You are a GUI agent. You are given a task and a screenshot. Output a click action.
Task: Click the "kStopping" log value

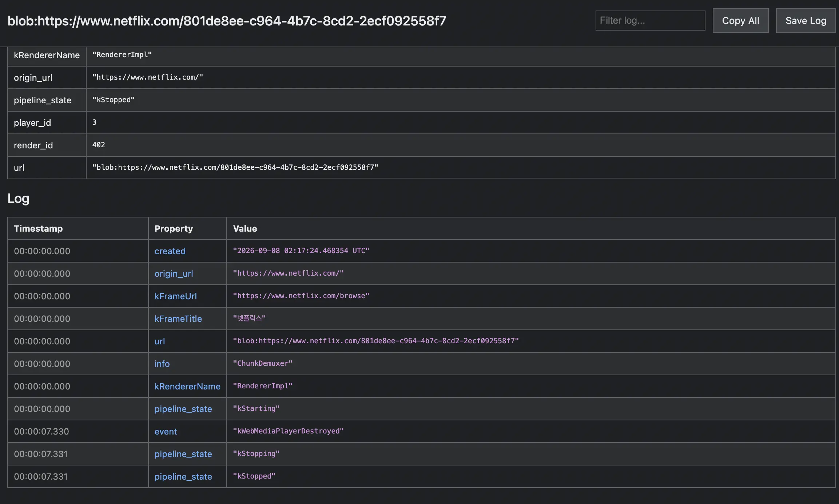256,453
